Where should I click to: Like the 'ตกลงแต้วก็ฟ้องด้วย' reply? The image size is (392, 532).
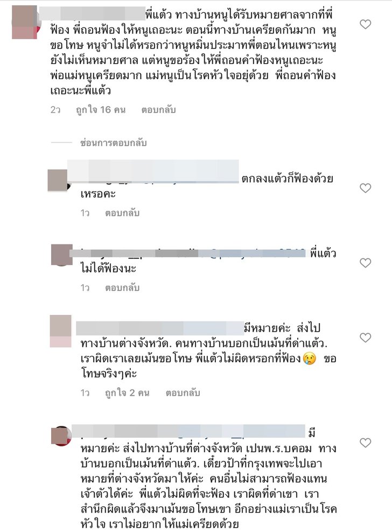pos(365,188)
